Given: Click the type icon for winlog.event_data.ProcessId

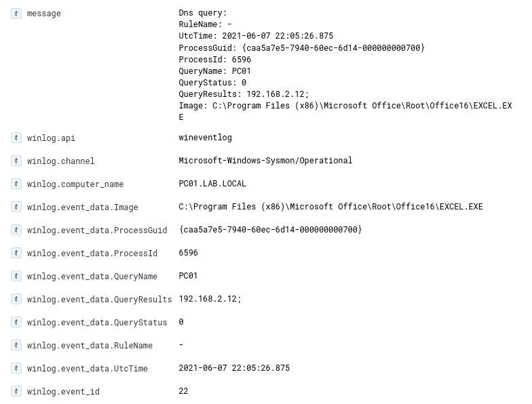Looking at the screenshot, I should click(x=16, y=253).
